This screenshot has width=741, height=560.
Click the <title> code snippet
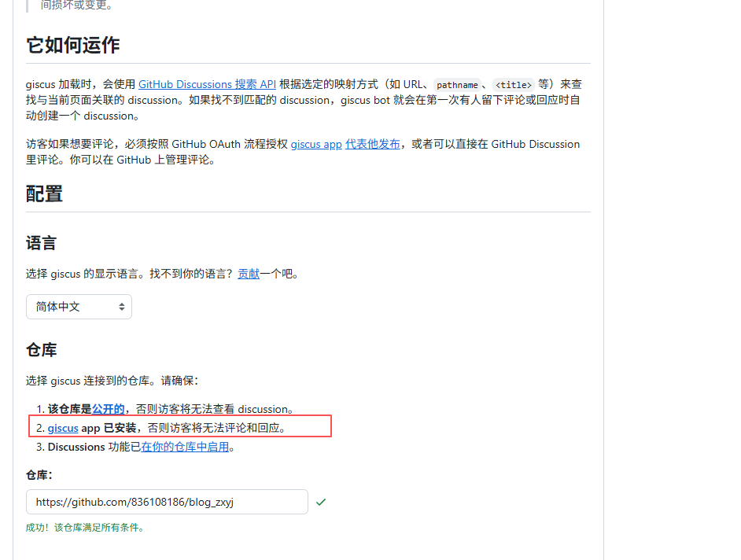point(514,85)
